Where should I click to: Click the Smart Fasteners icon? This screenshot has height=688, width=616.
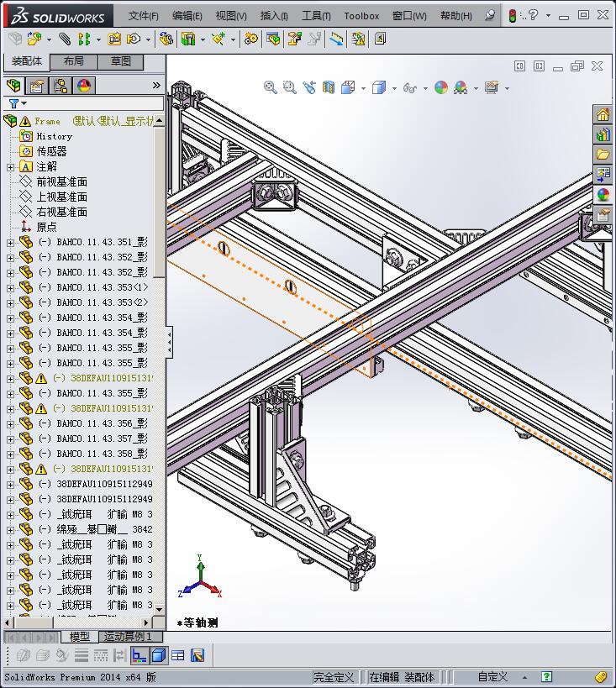(114, 39)
